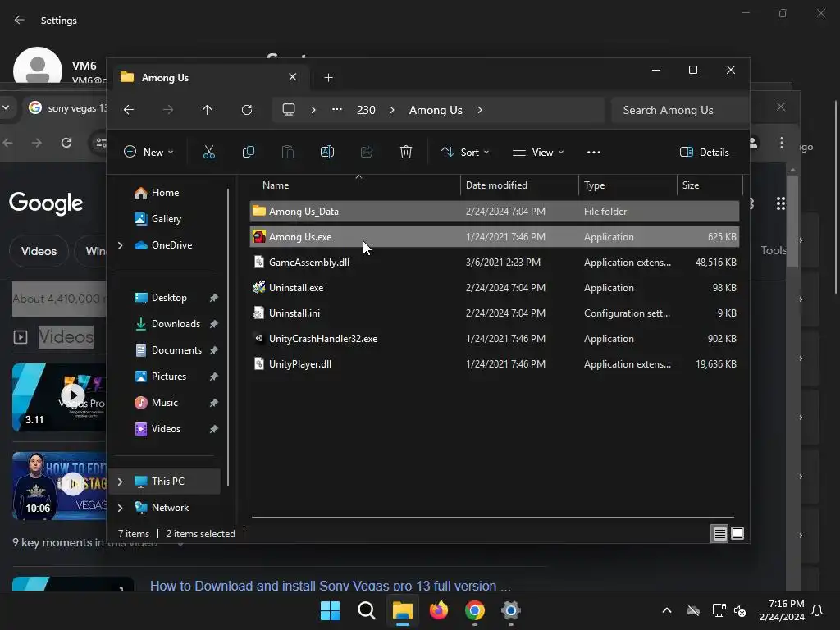The width and height of the screenshot is (840, 630).
Task: Click the Rename icon in Explorer toolbar
Action: tap(326, 152)
